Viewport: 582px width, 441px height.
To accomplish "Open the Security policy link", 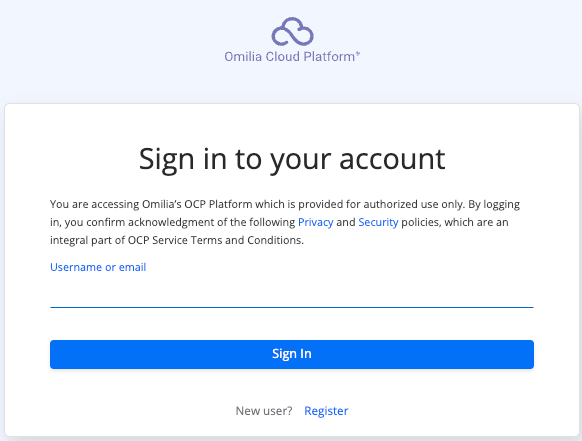I will click(378, 222).
